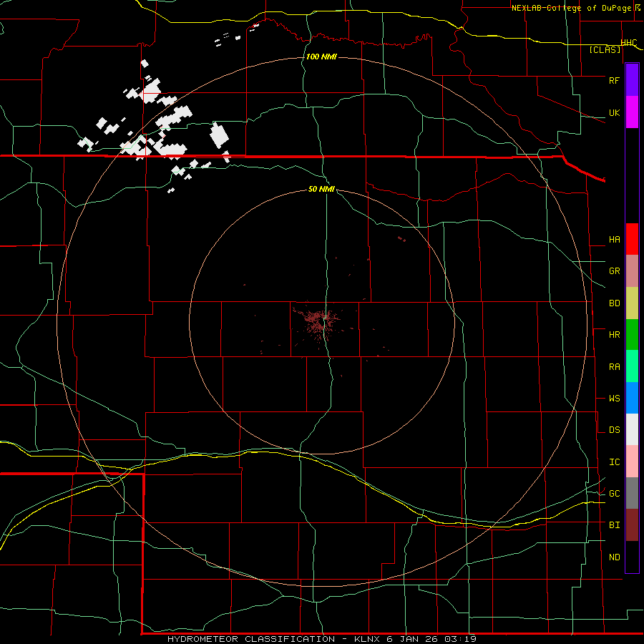Viewport: 644px width, 644px height.
Task: Select the HHC product code text
Action: click(629, 43)
